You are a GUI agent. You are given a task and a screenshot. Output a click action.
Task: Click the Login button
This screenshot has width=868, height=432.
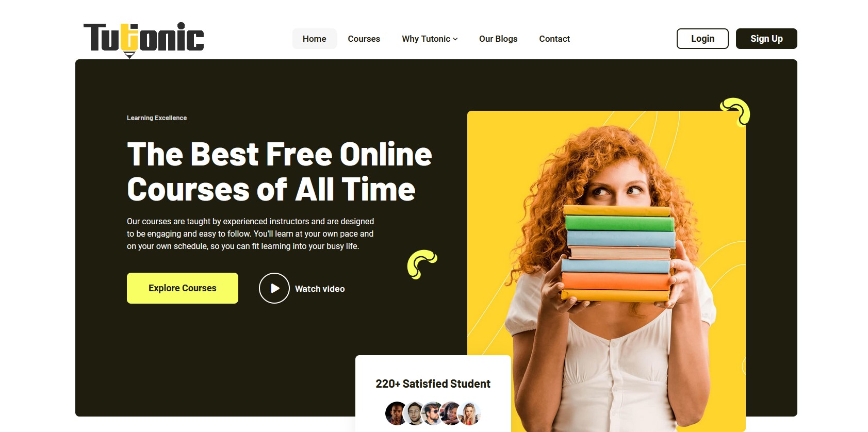tap(702, 39)
